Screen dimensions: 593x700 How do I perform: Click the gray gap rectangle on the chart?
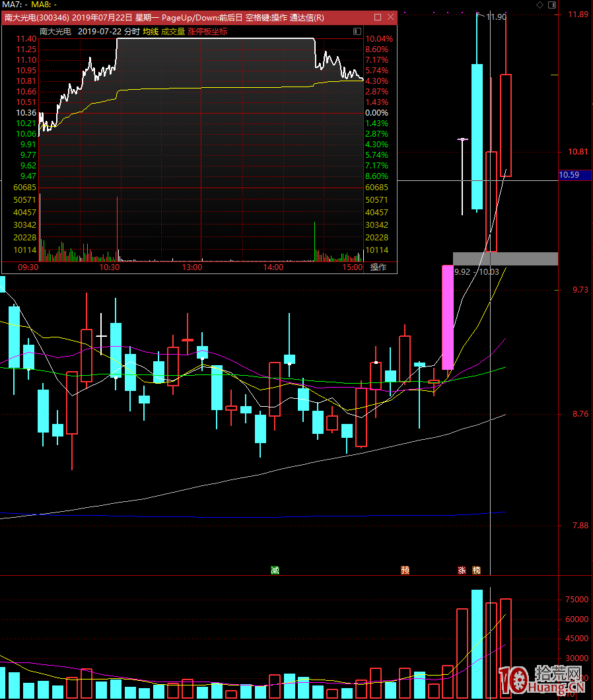tap(505, 259)
